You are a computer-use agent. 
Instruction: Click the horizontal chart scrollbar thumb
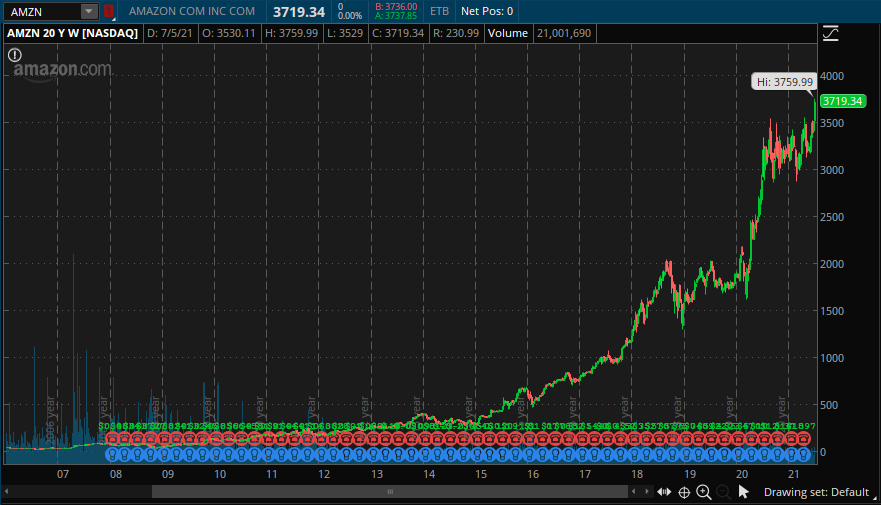390,492
